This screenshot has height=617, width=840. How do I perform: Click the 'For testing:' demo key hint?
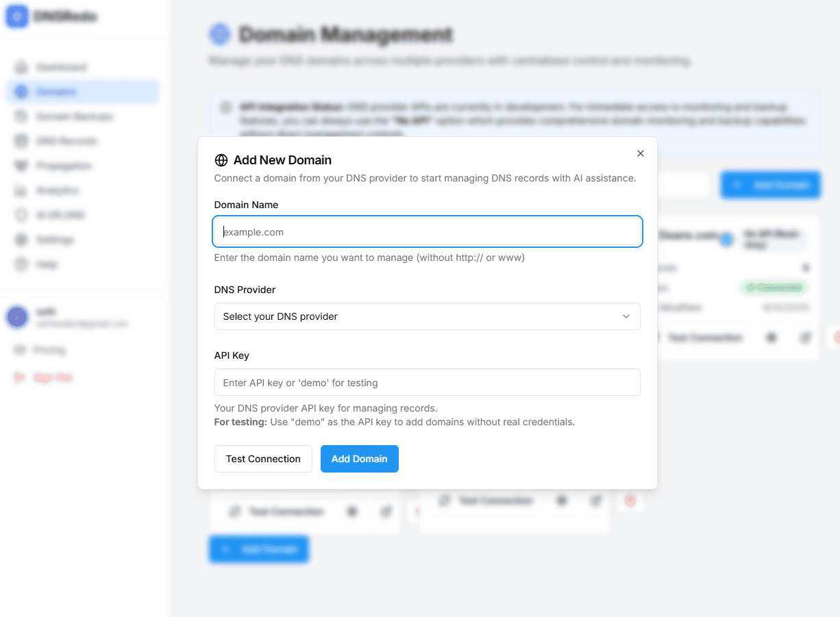(394, 422)
